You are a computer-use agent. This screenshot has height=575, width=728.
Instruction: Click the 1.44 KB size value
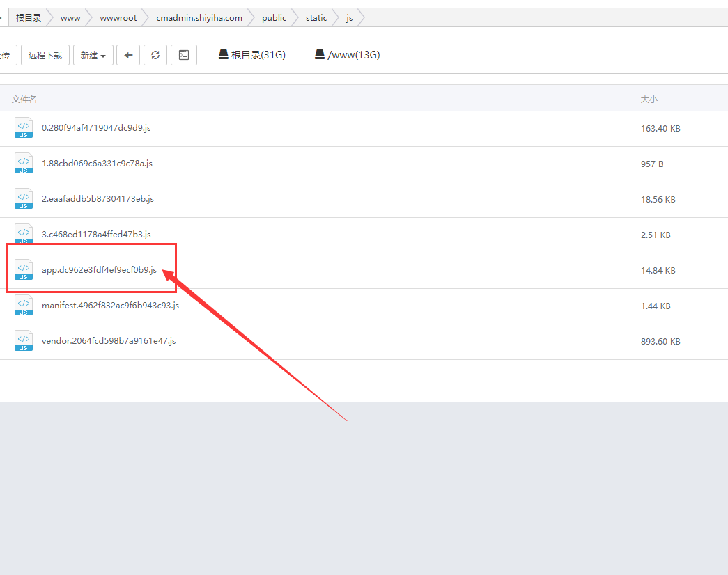(x=656, y=306)
